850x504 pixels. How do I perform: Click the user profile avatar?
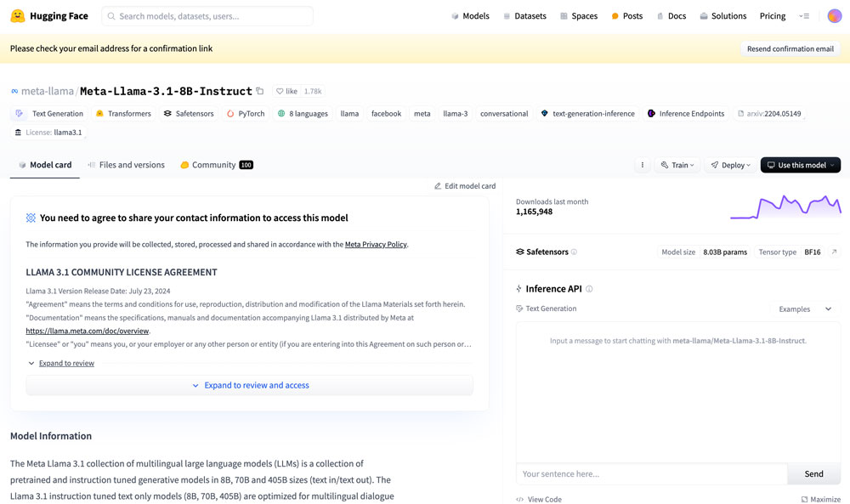click(834, 16)
